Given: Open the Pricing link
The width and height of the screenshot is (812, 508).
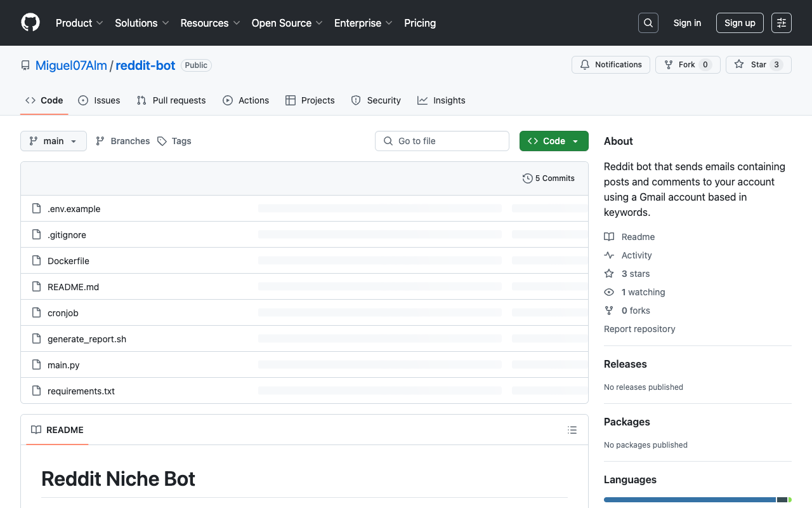Looking at the screenshot, I should 420,23.
